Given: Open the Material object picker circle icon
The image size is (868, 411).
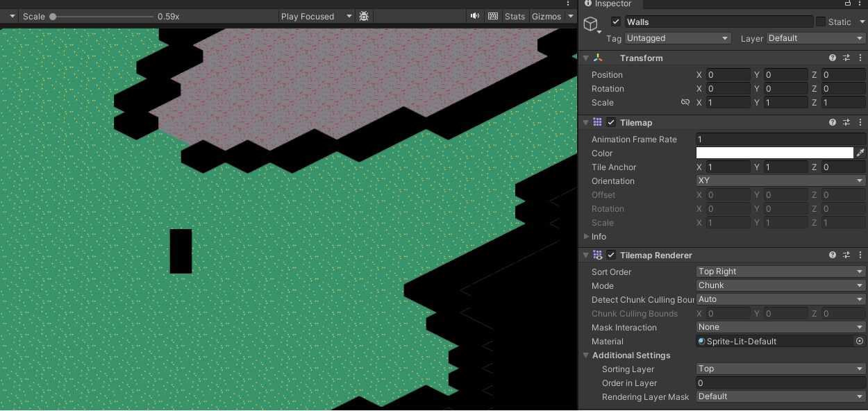Looking at the screenshot, I should (859, 341).
